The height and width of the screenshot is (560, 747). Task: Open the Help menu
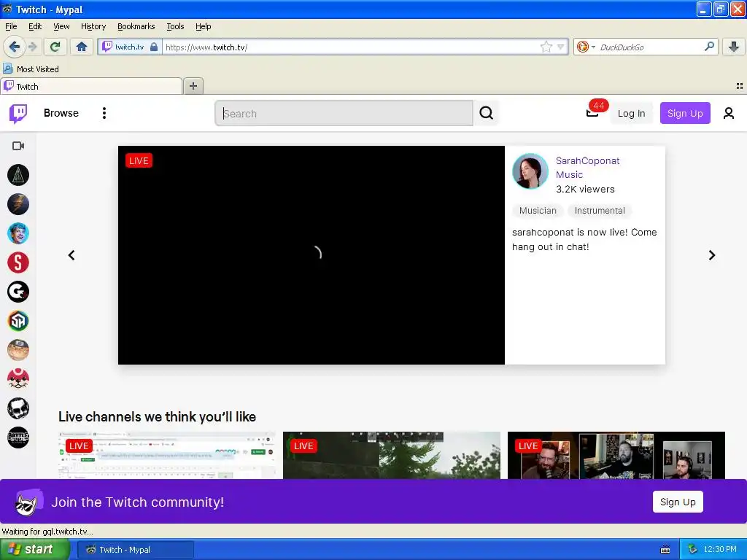tap(204, 26)
